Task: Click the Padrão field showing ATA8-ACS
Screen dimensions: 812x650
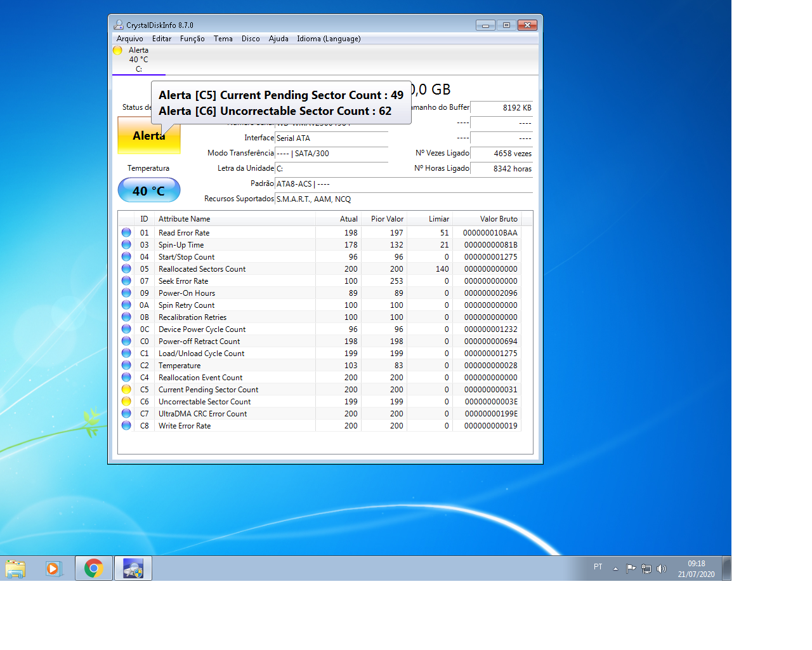Action: (404, 184)
